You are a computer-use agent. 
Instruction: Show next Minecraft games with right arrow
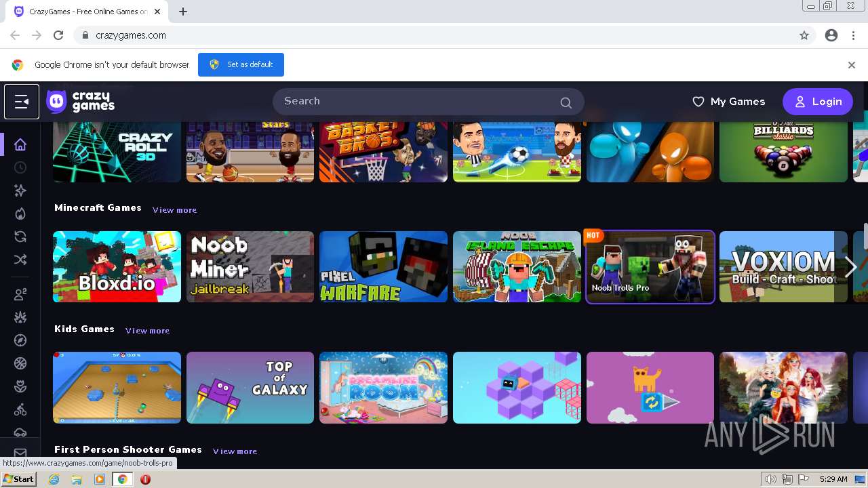(x=851, y=266)
